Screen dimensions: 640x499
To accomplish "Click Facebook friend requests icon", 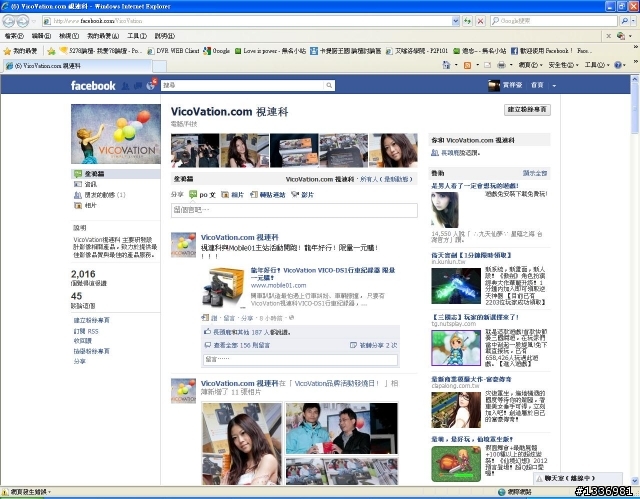I will [x=126, y=86].
